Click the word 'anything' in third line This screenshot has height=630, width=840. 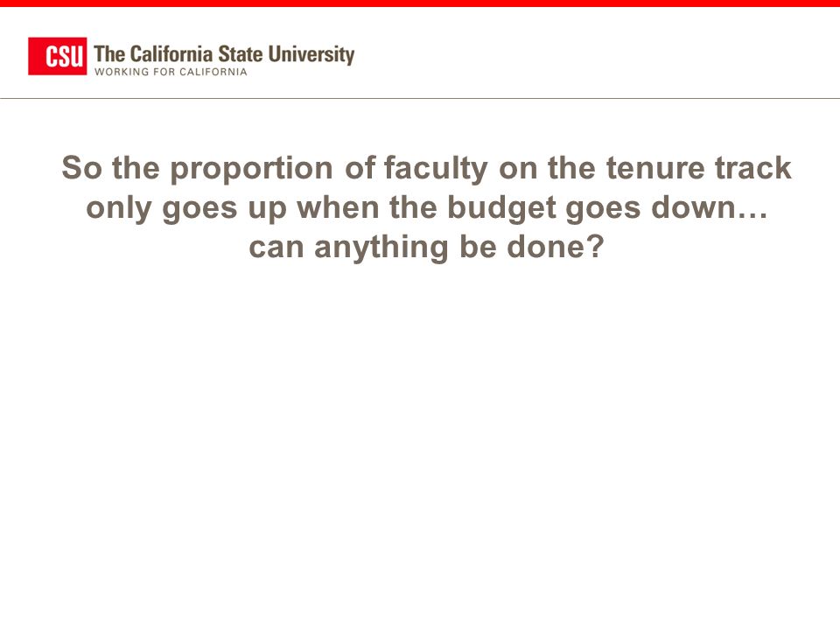(381, 248)
